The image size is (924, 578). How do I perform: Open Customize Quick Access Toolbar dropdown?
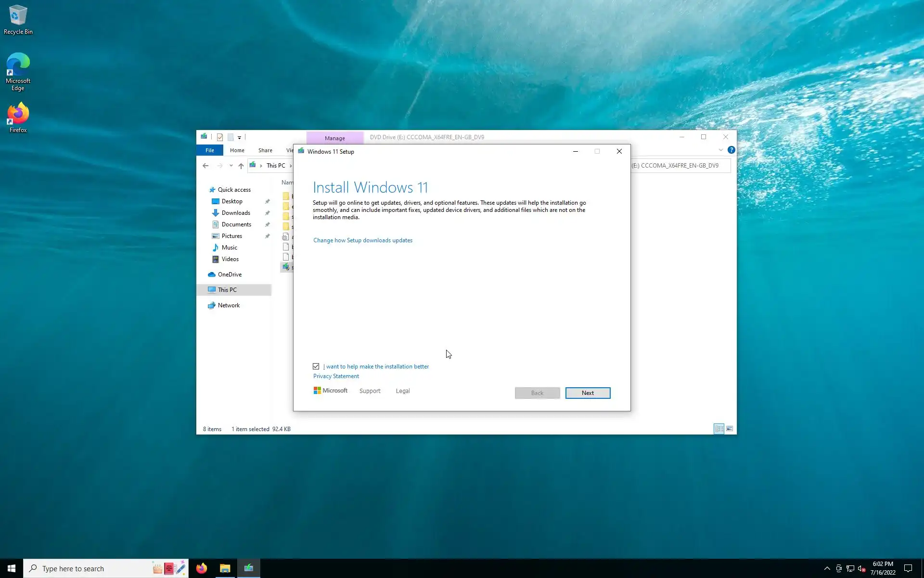(239, 138)
